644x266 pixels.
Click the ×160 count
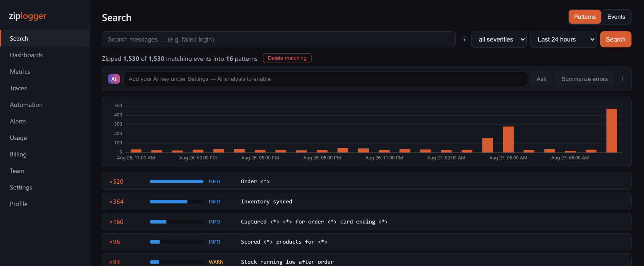(x=116, y=222)
